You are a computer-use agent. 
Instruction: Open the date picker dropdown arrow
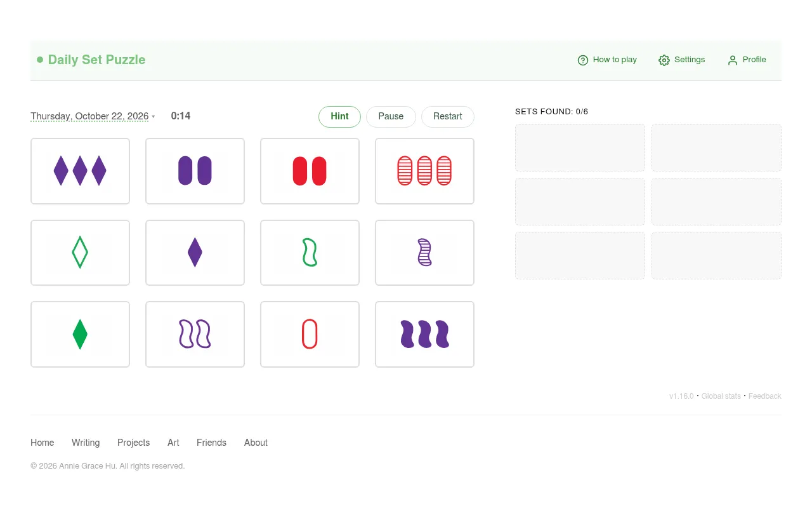(x=153, y=117)
